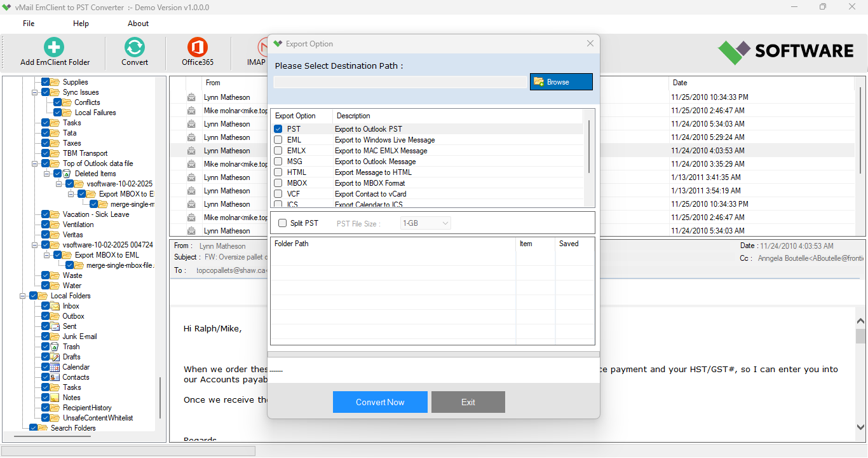The width and height of the screenshot is (868, 458).
Task: Click the TBM Transport folder icon
Action: pyautogui.click(x=55, y=153)
